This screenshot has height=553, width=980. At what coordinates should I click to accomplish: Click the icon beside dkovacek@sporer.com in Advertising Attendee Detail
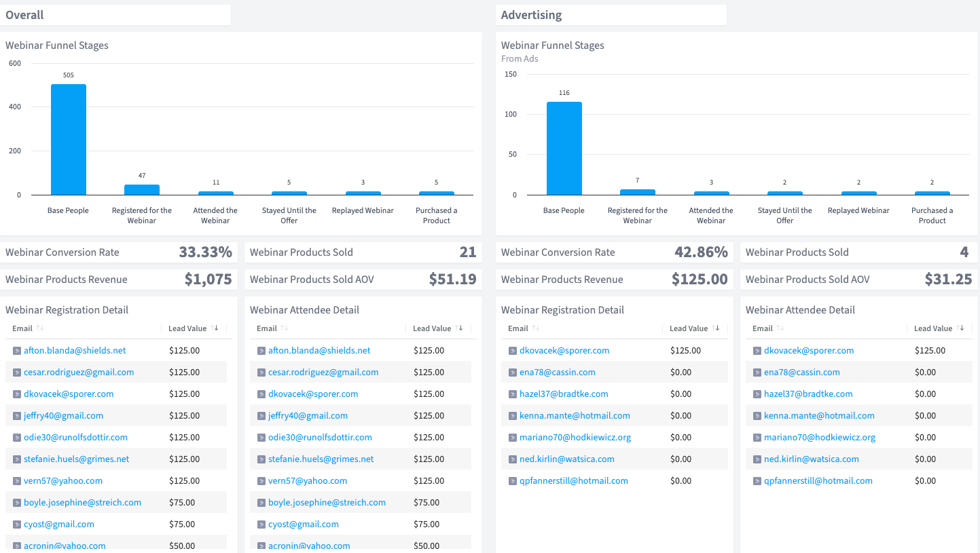click(757, 351)
